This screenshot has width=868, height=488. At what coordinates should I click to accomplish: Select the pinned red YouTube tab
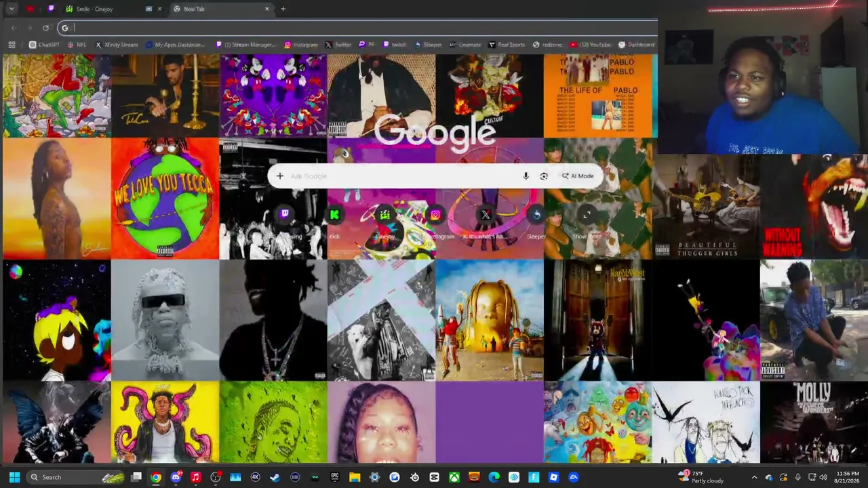pos(31,9)
